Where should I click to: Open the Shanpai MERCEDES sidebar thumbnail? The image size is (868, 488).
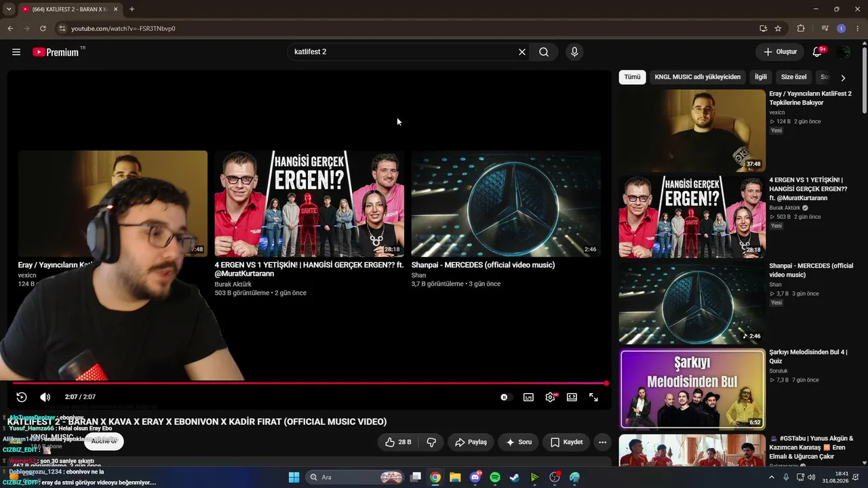tap(692, 303)
